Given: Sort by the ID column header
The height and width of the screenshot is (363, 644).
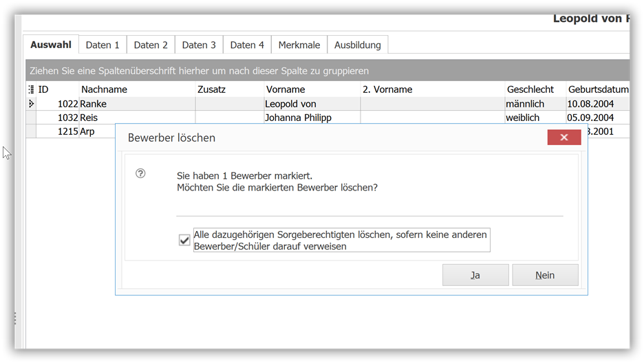Looking at the screenshot, I should (58, 89).
